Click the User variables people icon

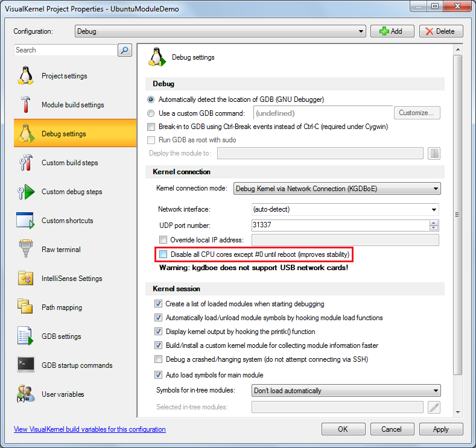coord(25,394)
